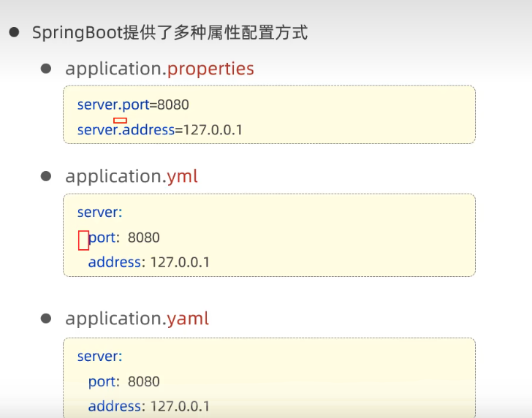Select the SpringBoot heading text
532x418 pixels.
tap(170, 33)
